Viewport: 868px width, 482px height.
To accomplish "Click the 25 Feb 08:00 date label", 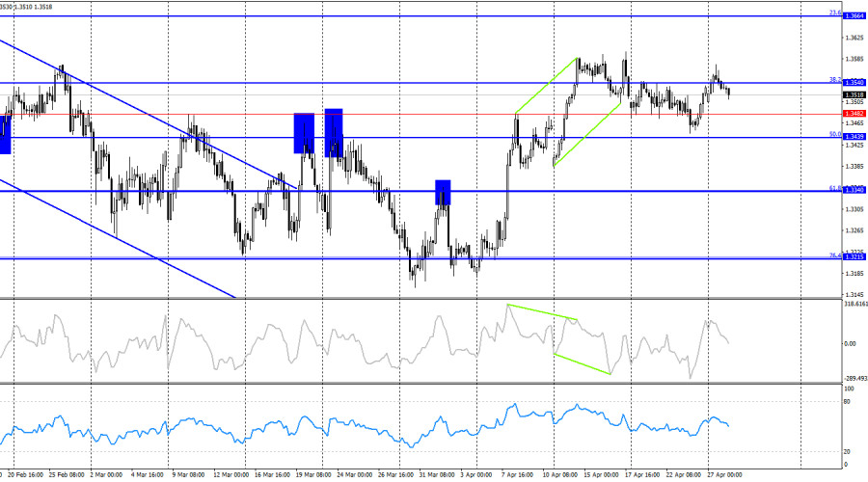I will (x=67, y=475).
